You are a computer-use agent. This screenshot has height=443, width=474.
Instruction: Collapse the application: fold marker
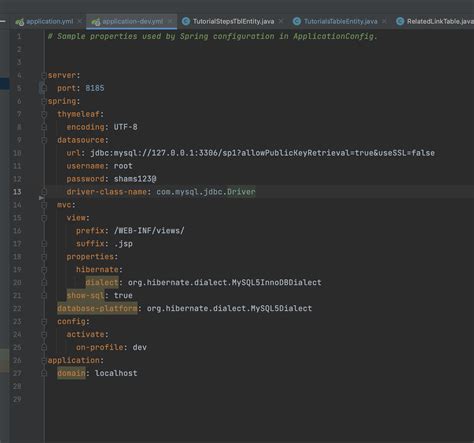pos(44,360)
